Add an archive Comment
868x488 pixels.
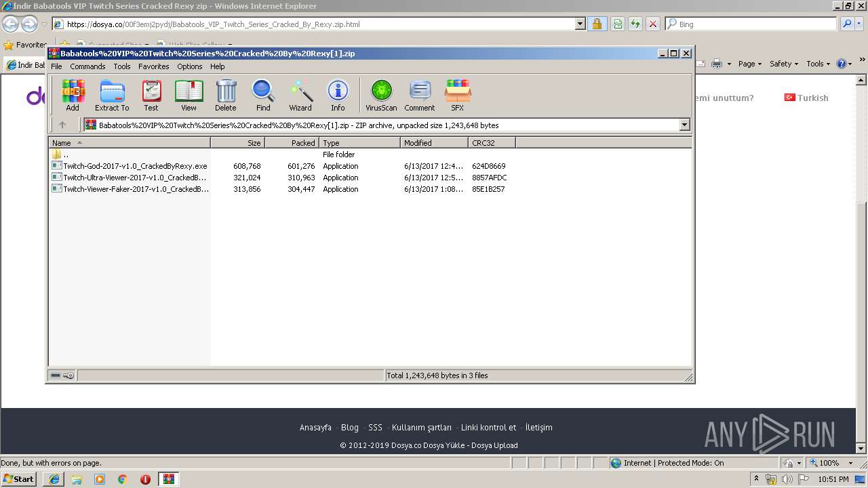[x=420, y=95]
